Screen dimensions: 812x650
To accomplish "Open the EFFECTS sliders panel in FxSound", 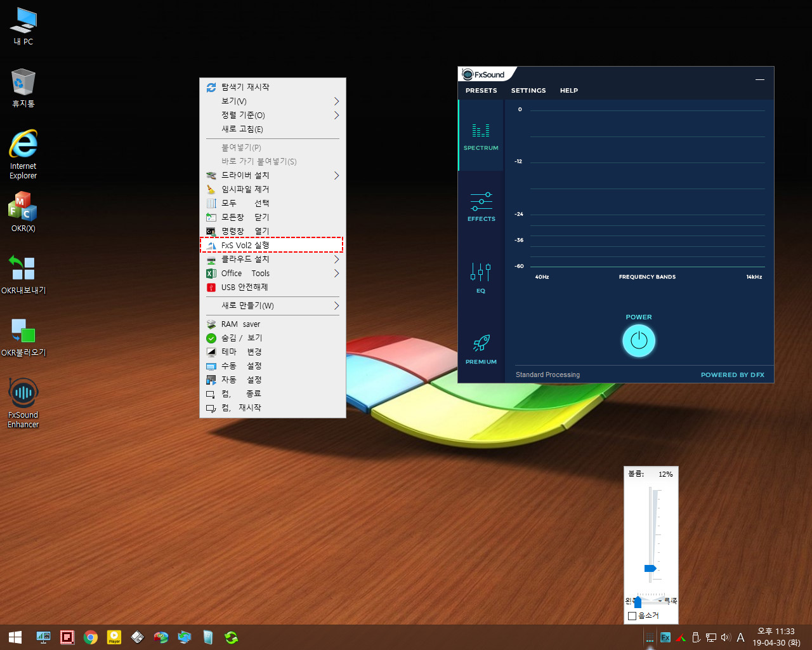I will coord(481,206).
